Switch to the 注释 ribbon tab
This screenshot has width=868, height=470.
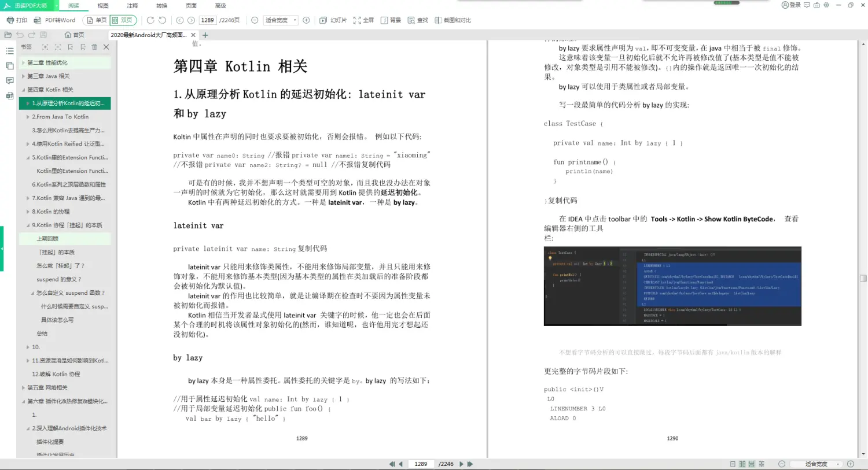click(x=132, y=5)
